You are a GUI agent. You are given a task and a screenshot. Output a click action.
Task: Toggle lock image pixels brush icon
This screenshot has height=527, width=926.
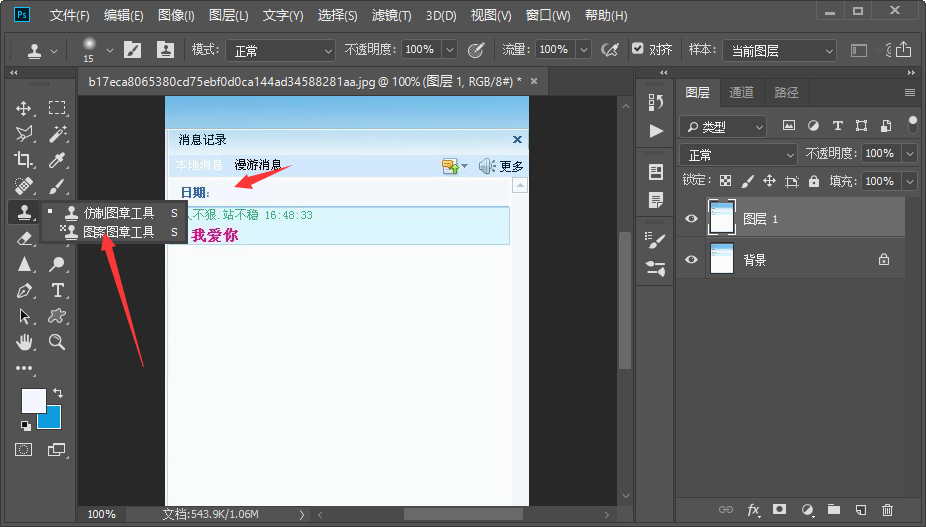pos(747,181)
